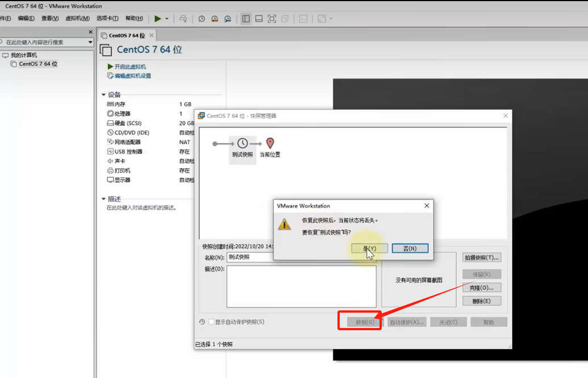Close the CentOS 7 64 位 tab

152,35
